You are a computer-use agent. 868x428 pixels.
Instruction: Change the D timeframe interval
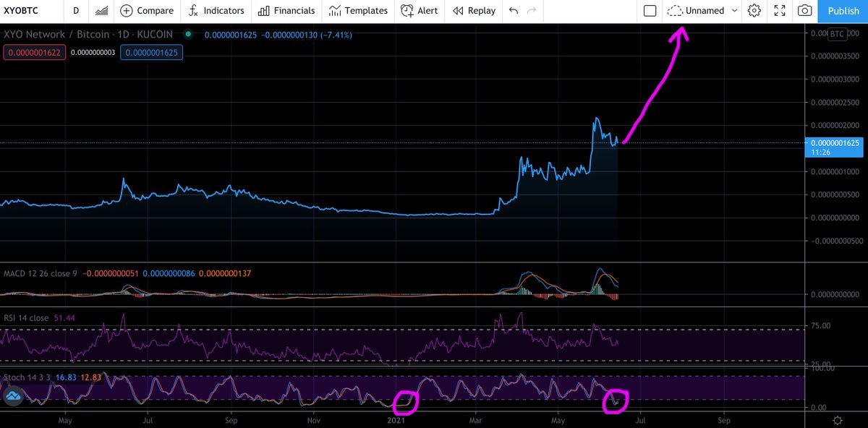75,11
